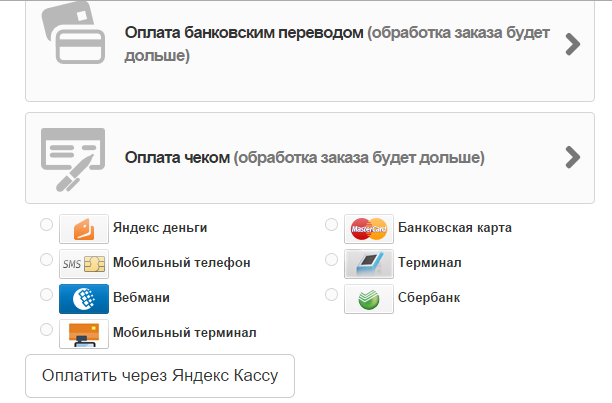Click the Вебмани globe icon
This screenshot has height=403, width=612.
pyautogui.click(x=84, y=299)
